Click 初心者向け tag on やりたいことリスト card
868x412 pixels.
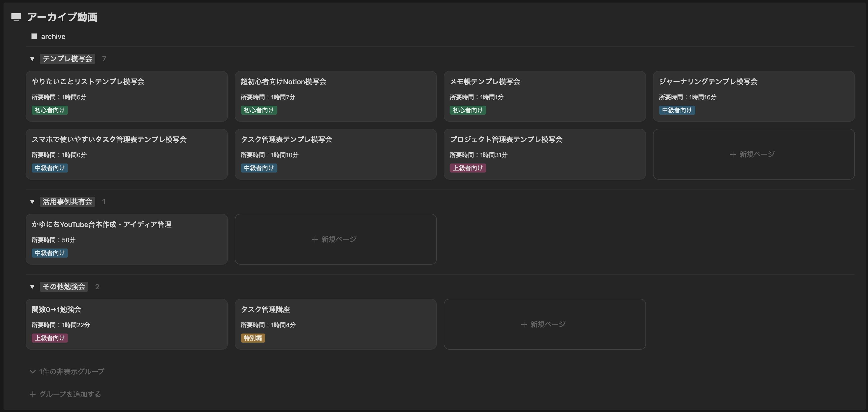pyautogui.click(x=50, y=110)
